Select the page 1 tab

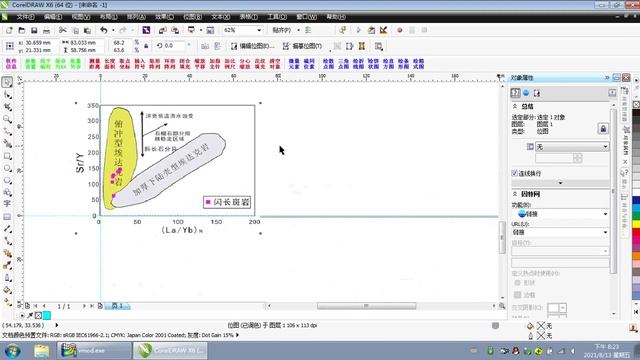click(x=118, y=306)
